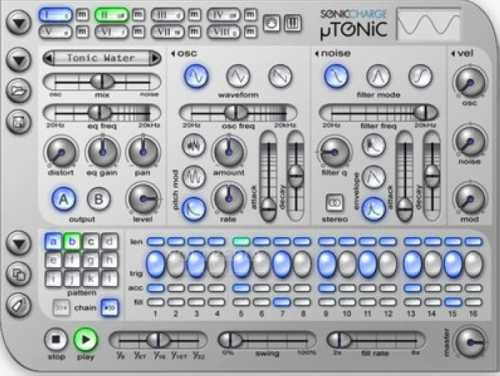The image size is (500, 376).
Task: Select the sawtooth oscillator waveform
Action: [x=280, y=76]
